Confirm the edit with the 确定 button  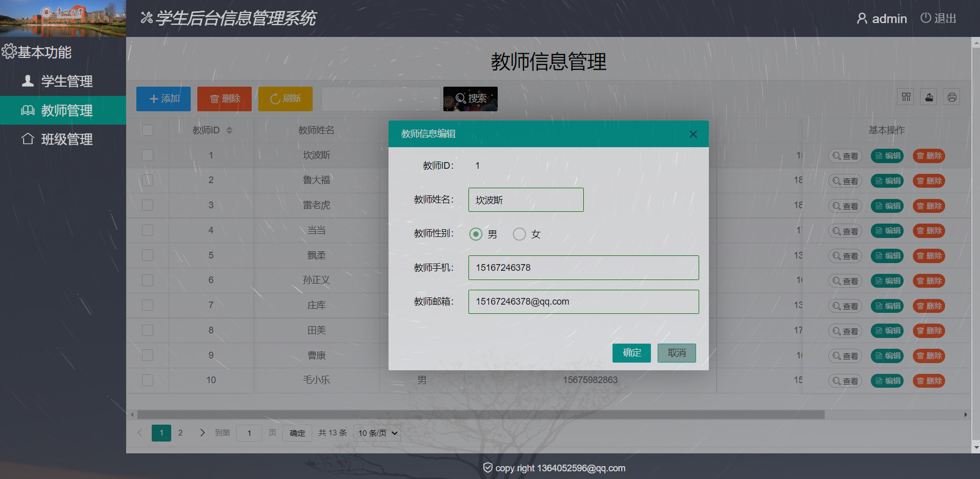point(631,353)
